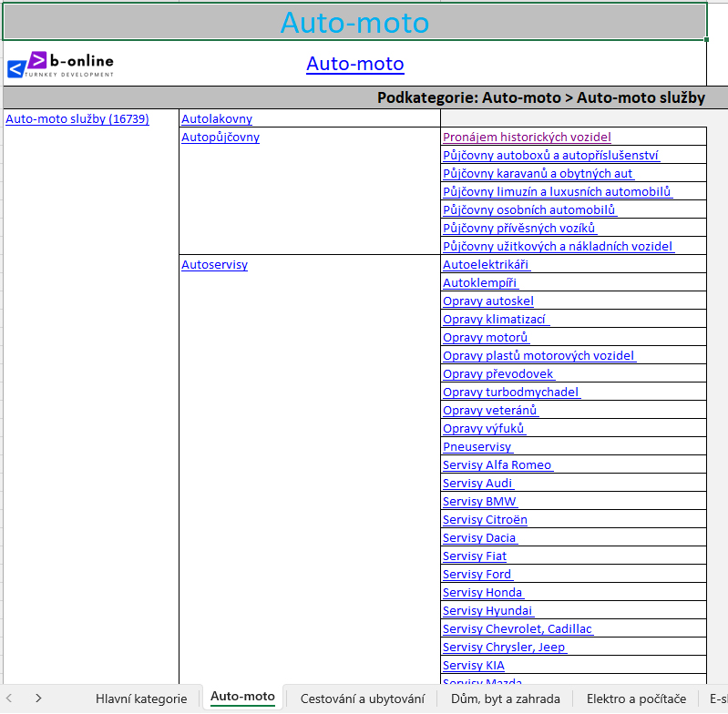Open the Pneuservisy link
This screenshot has width=728, height=714.
pos(477,446)
